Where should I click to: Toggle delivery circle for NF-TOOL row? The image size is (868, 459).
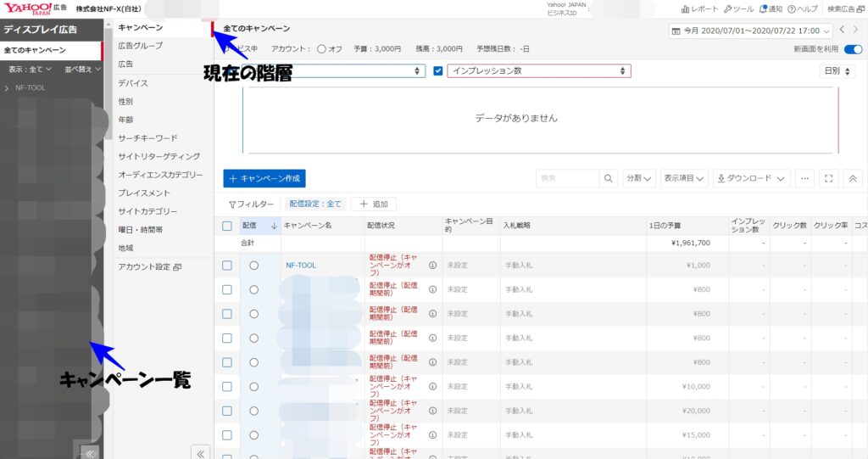[253, 266]
